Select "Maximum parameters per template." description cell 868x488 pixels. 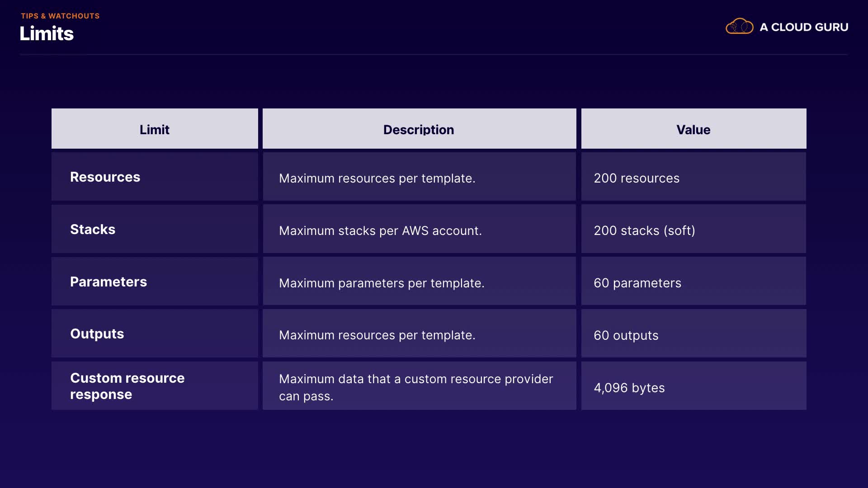click(382, 283)
